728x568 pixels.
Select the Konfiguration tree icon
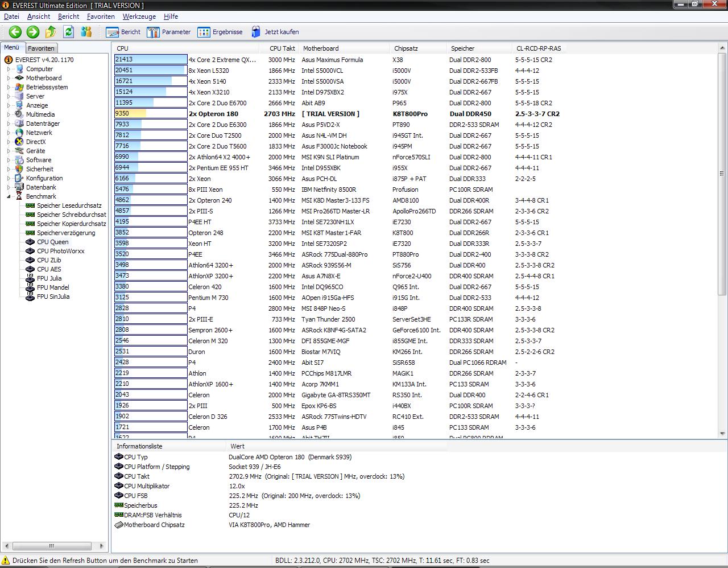20,178
